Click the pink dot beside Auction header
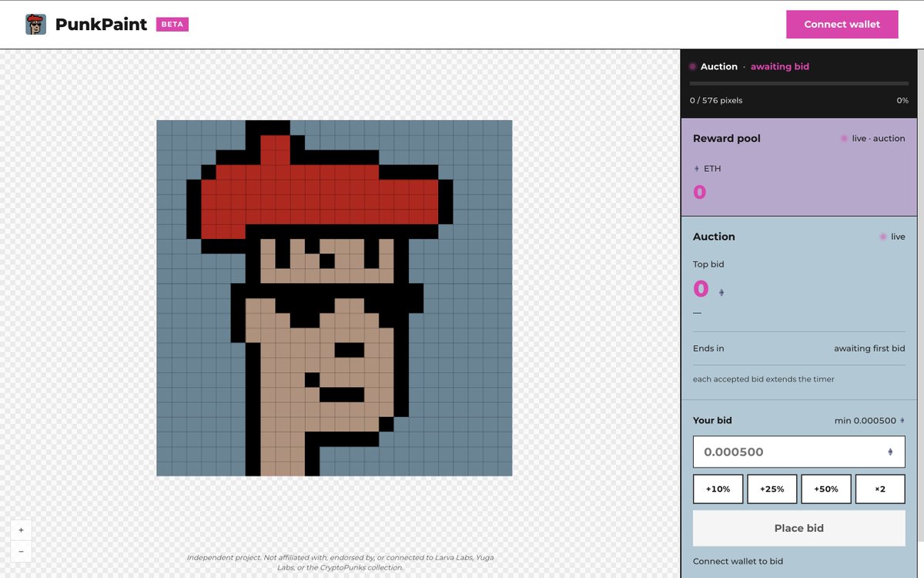This screenshot has width=924, height=578. 692,67
